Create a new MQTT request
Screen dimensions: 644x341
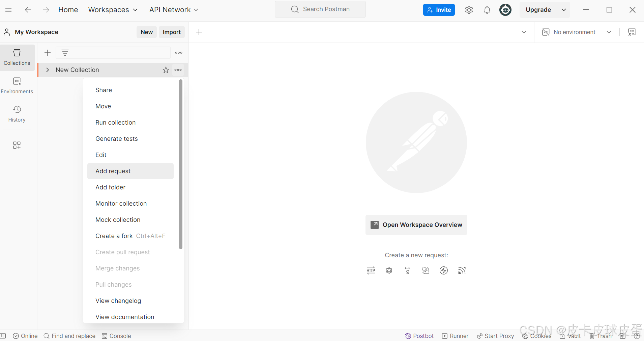(x=462, y=270)
